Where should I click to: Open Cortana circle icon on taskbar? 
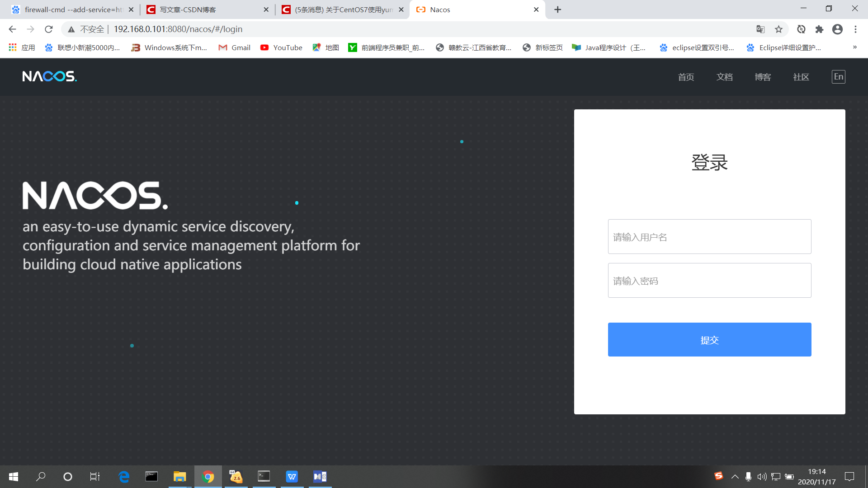tap(68, 477)
